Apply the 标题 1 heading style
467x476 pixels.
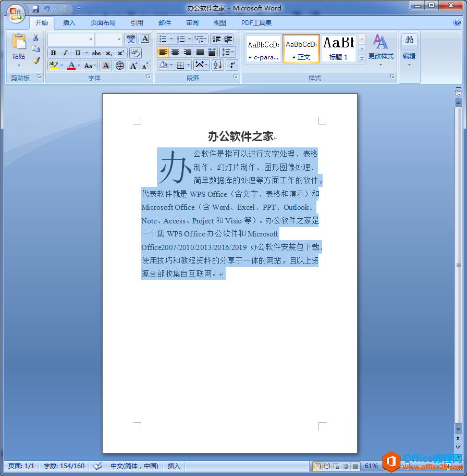coord(338,48)
